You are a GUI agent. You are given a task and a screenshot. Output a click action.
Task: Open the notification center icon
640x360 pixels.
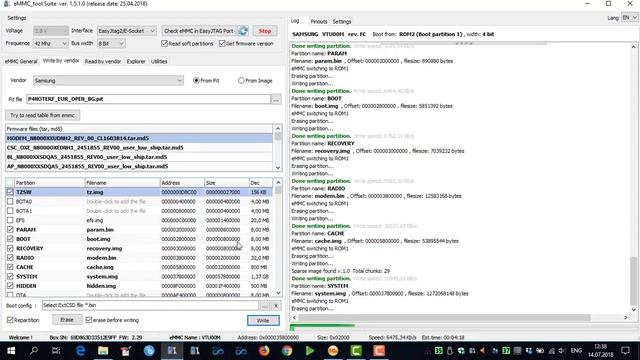(x=625, y=351)
